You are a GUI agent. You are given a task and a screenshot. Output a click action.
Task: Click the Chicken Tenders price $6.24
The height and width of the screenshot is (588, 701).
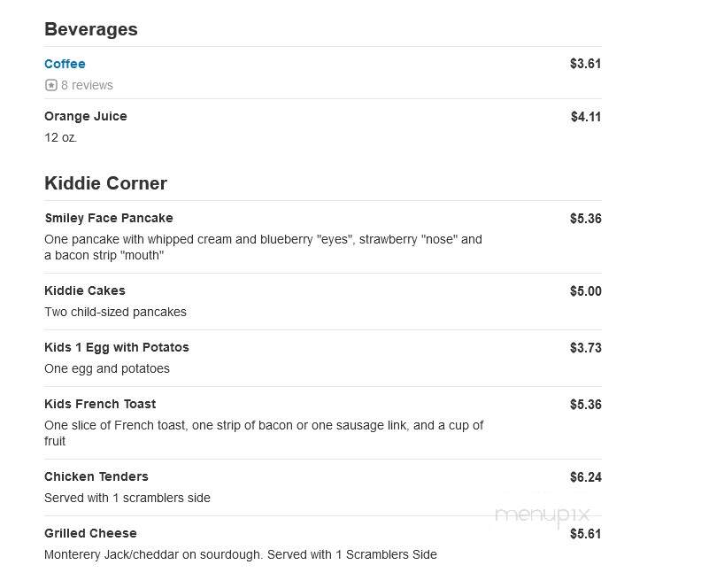586,477
